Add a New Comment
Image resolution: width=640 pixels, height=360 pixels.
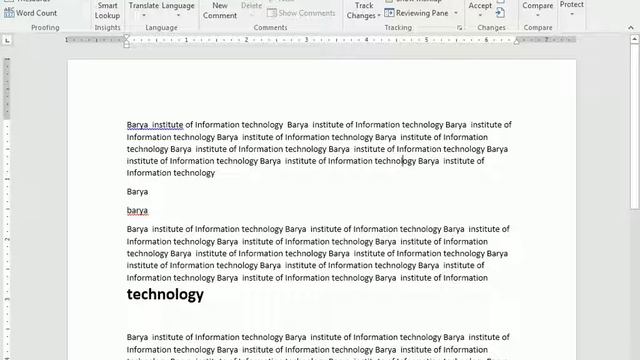click(x=220, y=11)
